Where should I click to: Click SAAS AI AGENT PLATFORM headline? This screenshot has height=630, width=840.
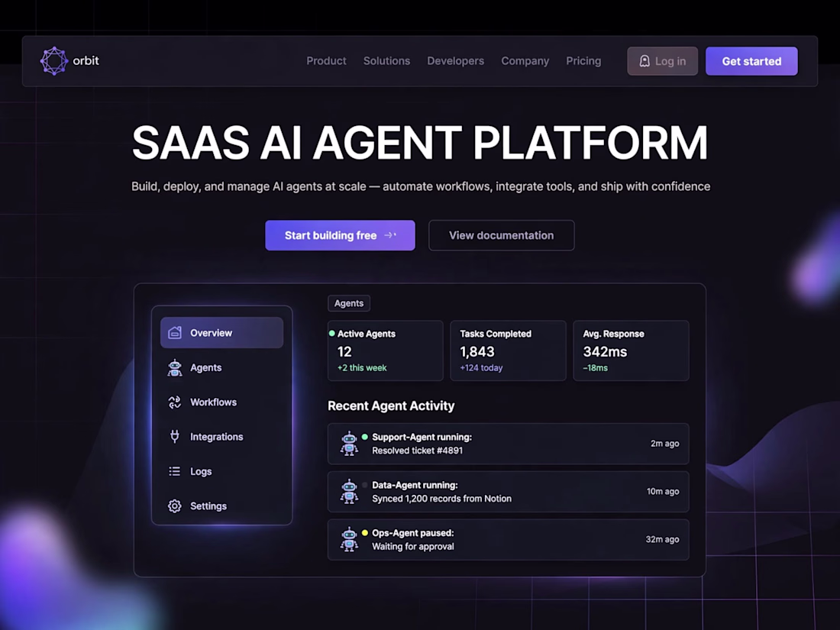[420, 143]
